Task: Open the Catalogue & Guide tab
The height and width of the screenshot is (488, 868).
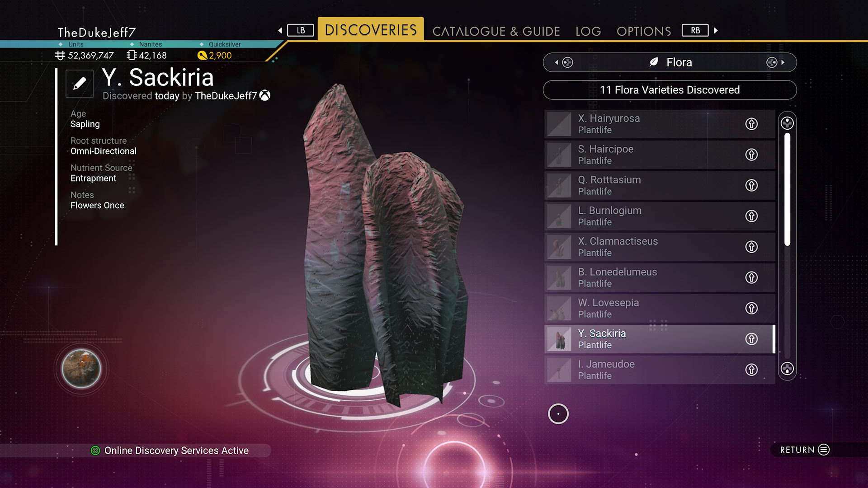Action: coord(496,31)
